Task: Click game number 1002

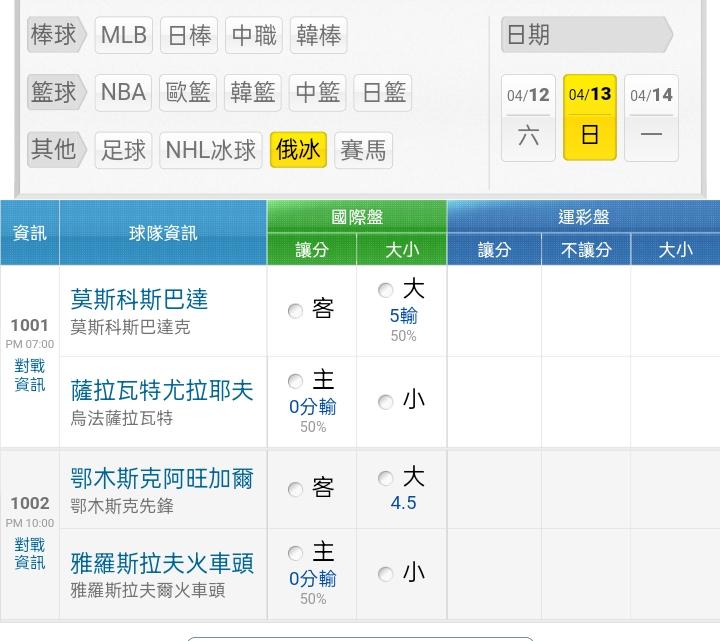Action: 30,503
